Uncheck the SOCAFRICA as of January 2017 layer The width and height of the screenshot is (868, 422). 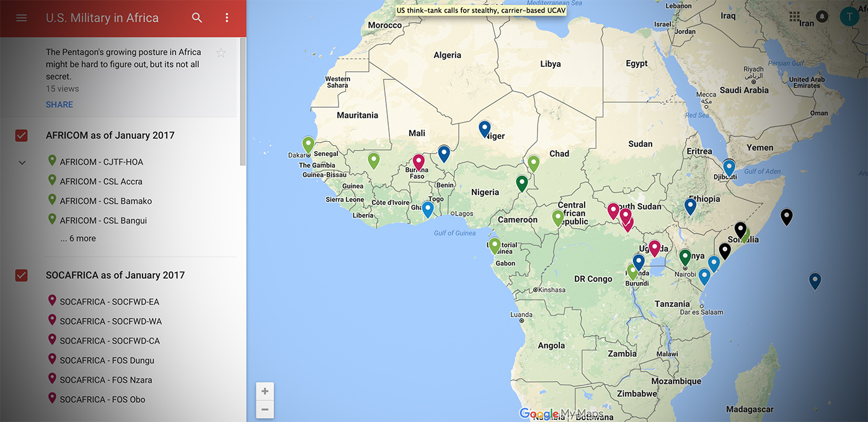[22, 275]
